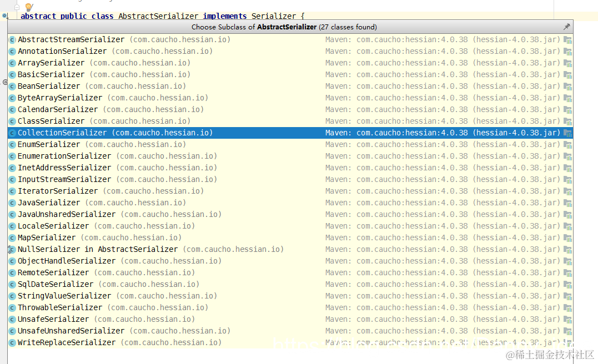This screenshot has height=364, width=598.
Task: Click inner class icon beside NullSerializer
Action: tap(12, 250)
